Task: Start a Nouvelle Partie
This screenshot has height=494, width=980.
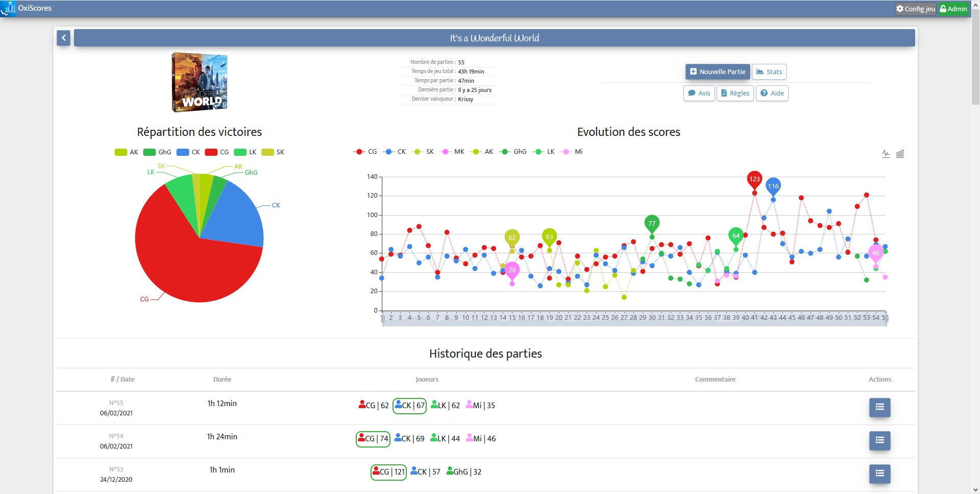Action: (717, 72)
